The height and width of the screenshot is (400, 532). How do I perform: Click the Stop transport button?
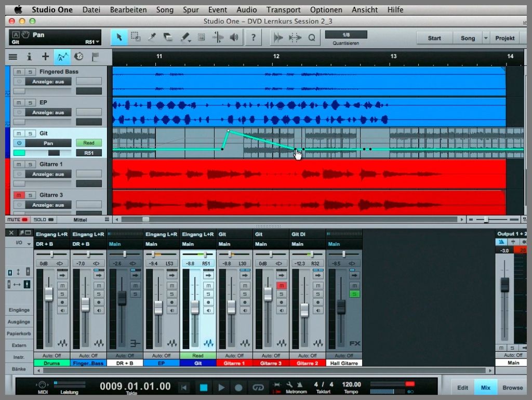click(204, 387)
